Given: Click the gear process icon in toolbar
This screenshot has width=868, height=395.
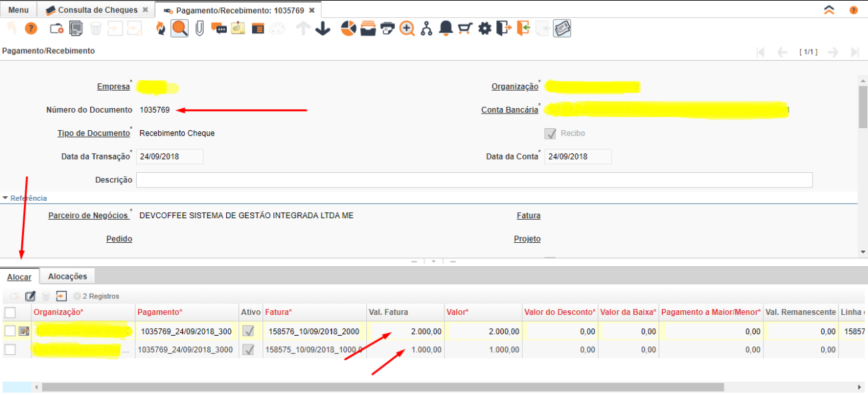Looking at the screenshot, I should click(x=484, y=29).
